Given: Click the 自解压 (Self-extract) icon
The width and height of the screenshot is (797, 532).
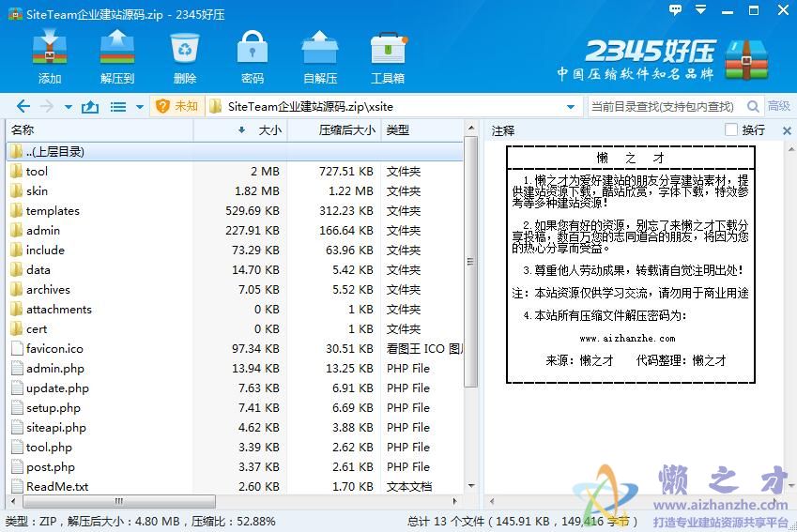Looking at the screenshot, I should [320, 56].
